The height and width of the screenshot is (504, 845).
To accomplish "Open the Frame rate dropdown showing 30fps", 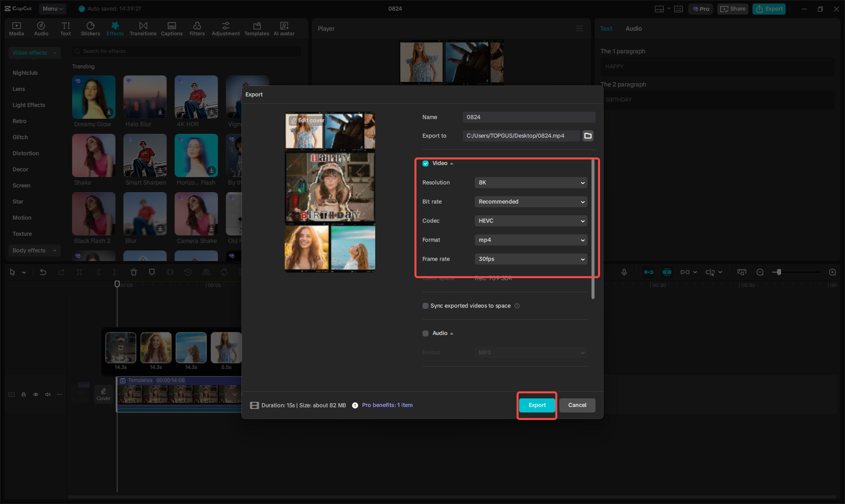I will [531, 259].
